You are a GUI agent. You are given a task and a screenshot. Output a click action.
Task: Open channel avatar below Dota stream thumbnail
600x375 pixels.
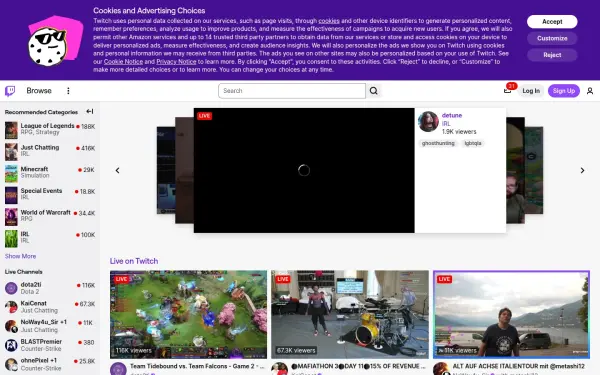point(118,369)
